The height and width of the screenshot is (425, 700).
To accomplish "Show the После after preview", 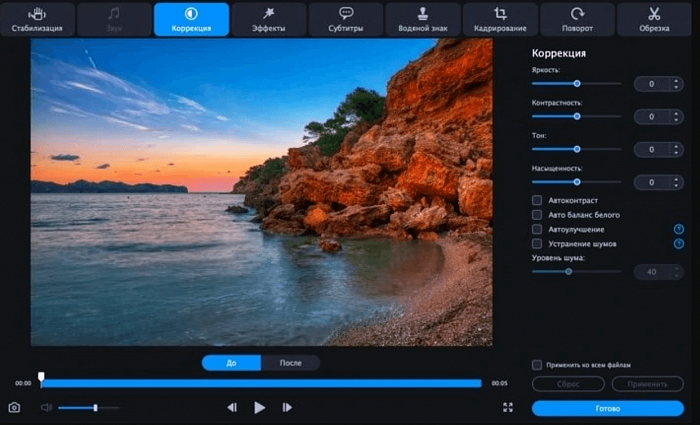I will 291,363.
